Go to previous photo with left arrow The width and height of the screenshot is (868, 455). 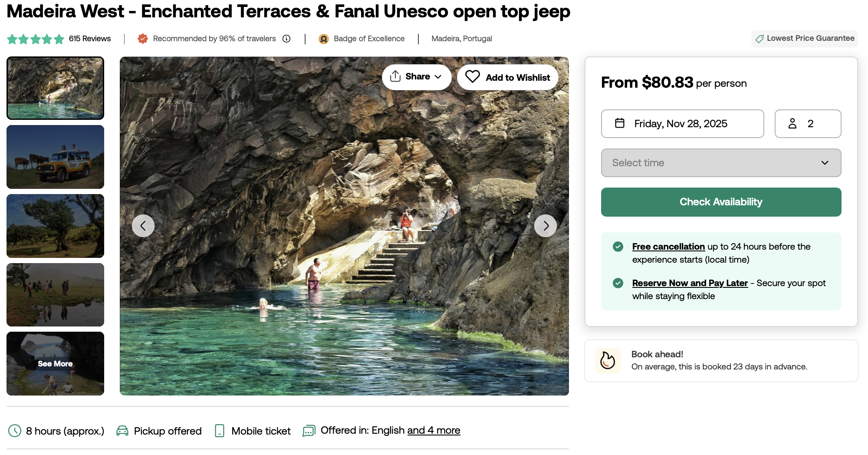pyautogui.click(x=143, y=226)
